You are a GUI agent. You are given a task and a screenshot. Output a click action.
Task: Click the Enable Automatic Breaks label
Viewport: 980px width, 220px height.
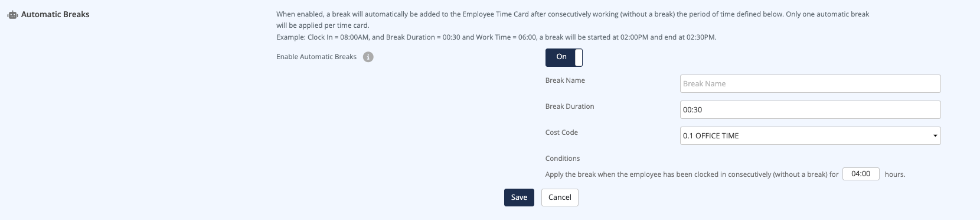316,57
